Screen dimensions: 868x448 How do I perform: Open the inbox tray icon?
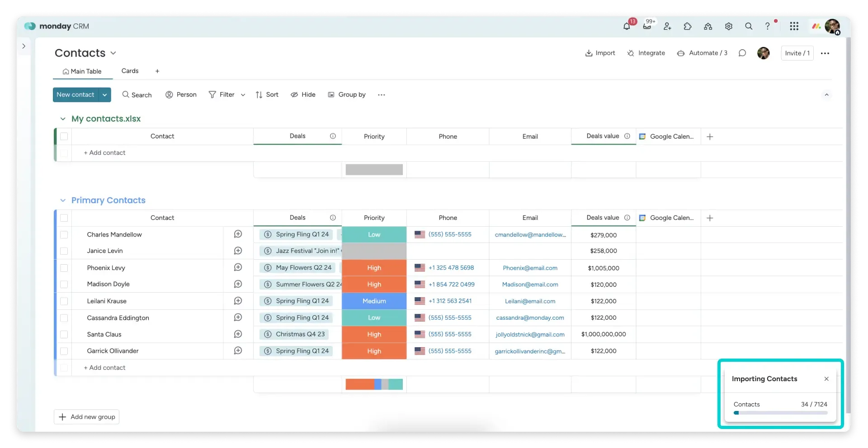(x=647, y=26)
